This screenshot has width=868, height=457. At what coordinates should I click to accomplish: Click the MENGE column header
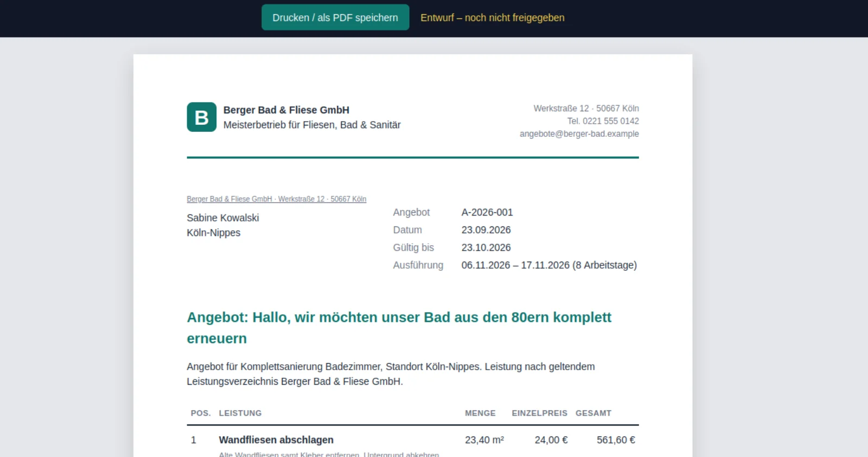coord(480,413)
